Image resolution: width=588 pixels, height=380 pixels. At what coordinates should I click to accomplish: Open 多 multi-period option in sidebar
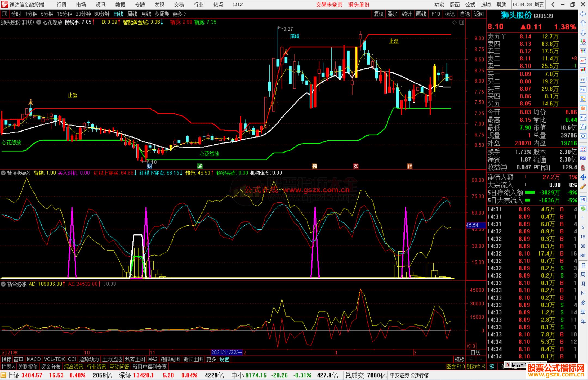pos(583,303)
